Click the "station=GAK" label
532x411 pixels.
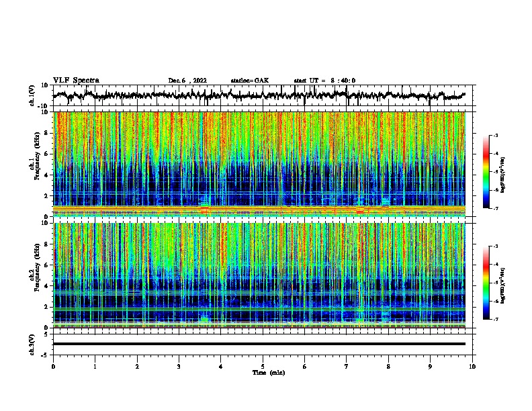tap(250, 81)
